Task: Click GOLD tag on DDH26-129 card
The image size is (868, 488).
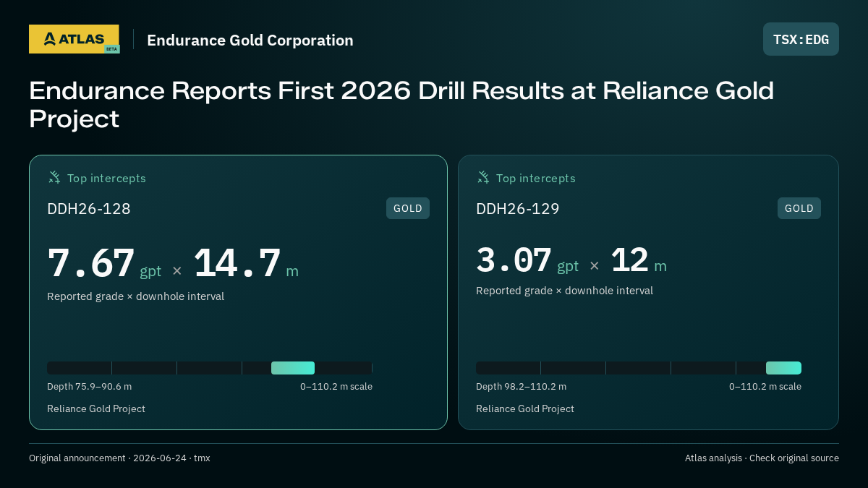Action: [799, 208]
